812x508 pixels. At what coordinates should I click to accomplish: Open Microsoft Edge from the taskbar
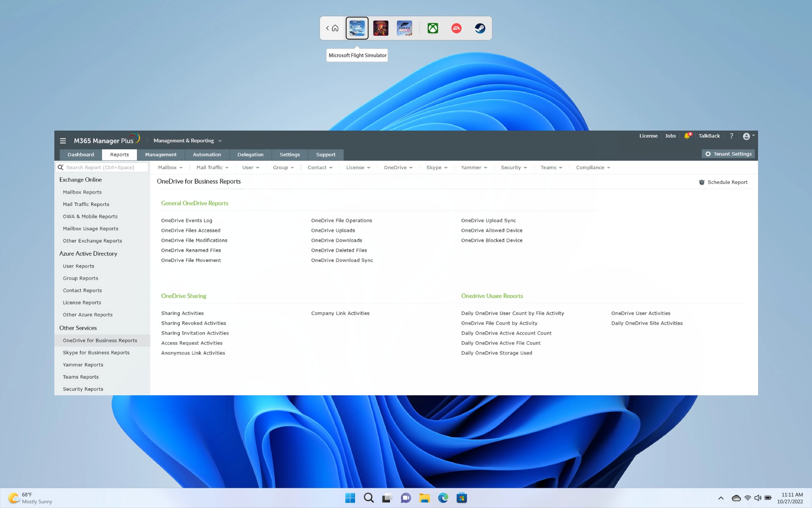[443, 498]
